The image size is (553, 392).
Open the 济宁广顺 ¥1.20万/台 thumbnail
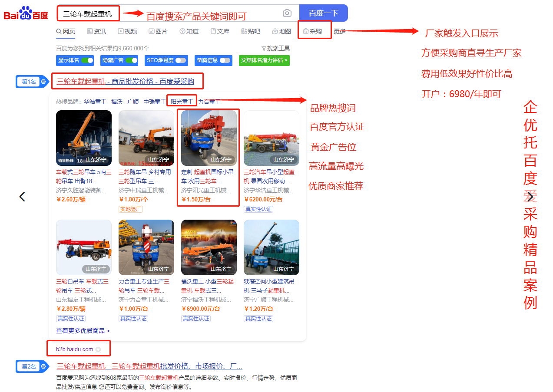point(272,247)
